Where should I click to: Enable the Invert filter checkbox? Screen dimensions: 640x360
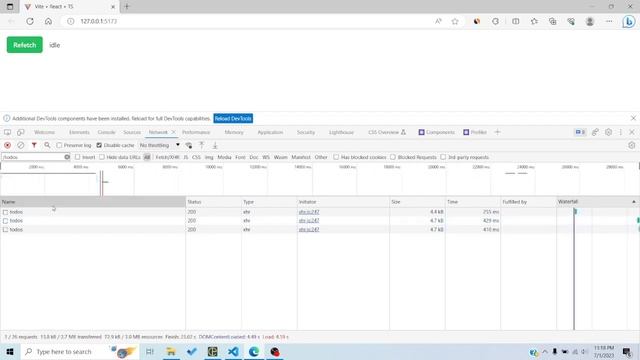coord(78,157)
